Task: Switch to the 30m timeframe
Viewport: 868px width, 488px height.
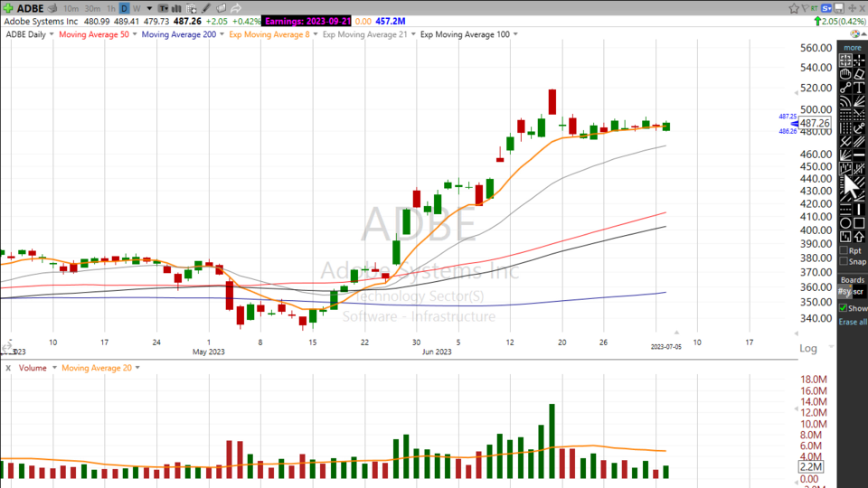Action: coord(91,8)
